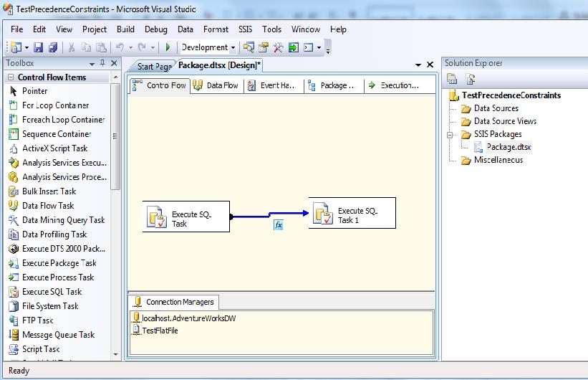Click the Save toolbar icon
The image size is (588, 380).
[39, 47]
